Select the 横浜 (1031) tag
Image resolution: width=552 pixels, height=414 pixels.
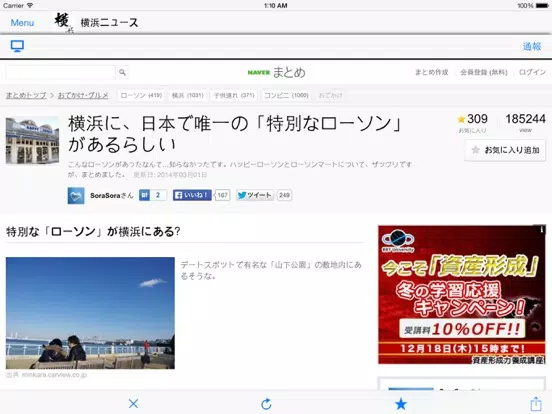(x=188, y=95)
